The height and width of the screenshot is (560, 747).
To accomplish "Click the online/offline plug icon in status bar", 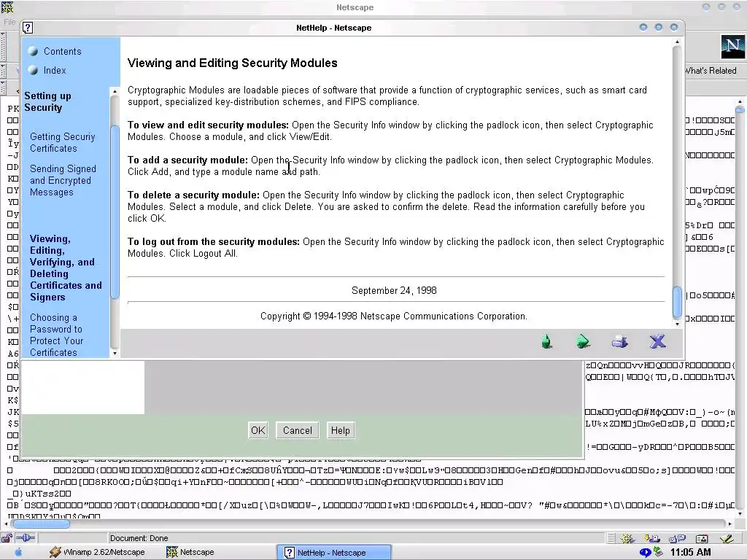I will pyautogui.click(x=26, y=538).
